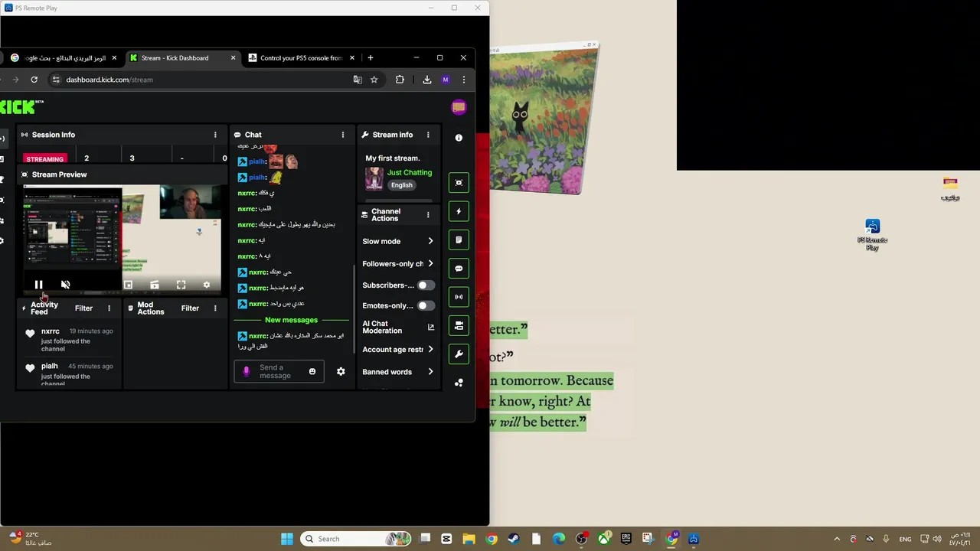Open Chrome profile M avatar
The width and height of the screenshot is (980, 551).
(x=446, y=80)
